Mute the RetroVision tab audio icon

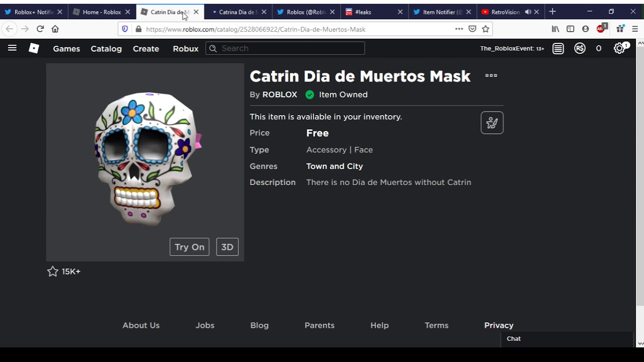[528, 12]
